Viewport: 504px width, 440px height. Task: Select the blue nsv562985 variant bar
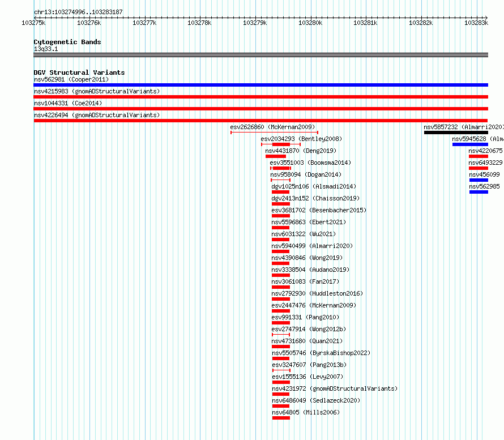pyautogui.click(x=479, y=192)
